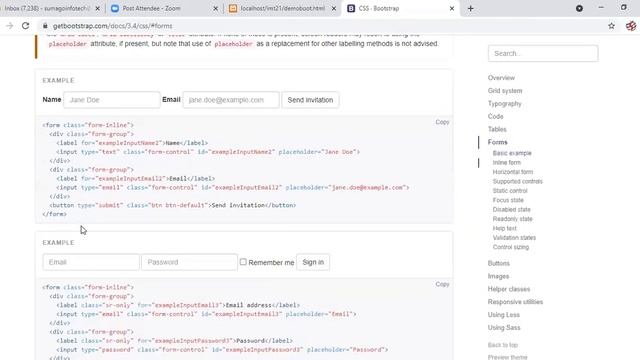Jump to Focus state subsection

(508, 200)
